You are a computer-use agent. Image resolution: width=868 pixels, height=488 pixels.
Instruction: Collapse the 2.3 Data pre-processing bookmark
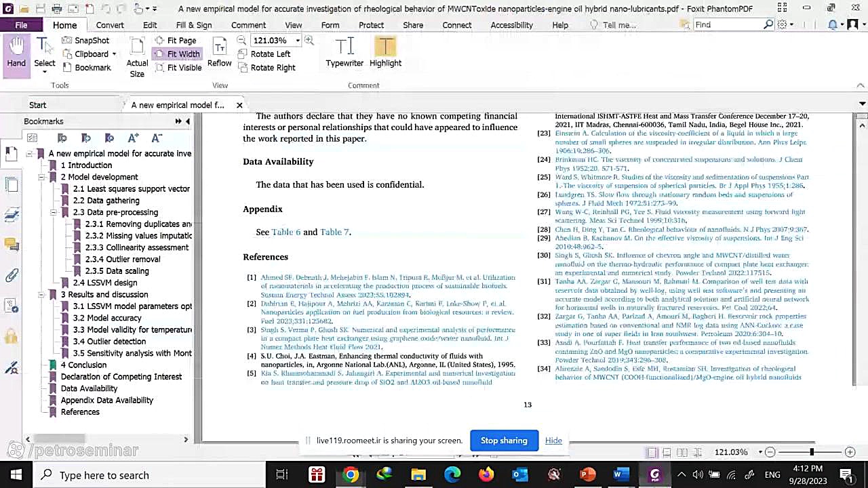coord(54,212)
